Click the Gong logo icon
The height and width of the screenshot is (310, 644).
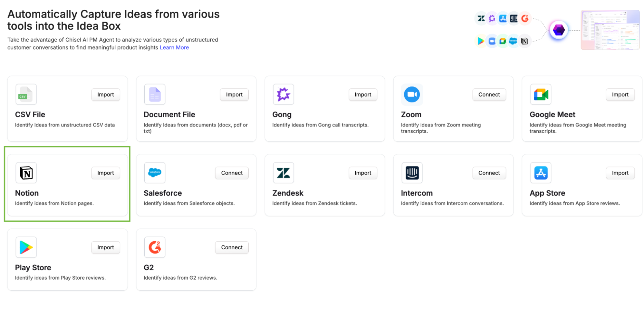point(283,95)
